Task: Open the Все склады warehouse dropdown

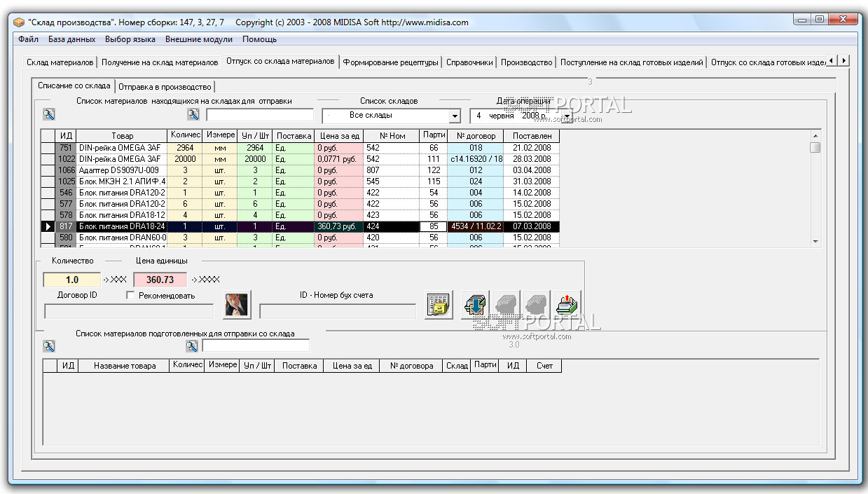Action: point(455,116)
